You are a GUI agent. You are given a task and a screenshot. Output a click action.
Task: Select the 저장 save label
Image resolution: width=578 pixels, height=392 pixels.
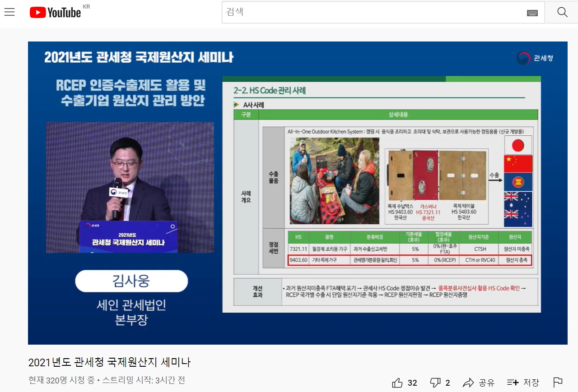coord(531,383)
